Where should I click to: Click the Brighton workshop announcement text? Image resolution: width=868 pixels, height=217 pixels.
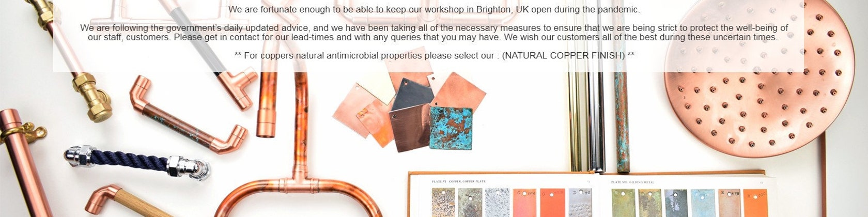pyautogui.click(x=434, y=9)
